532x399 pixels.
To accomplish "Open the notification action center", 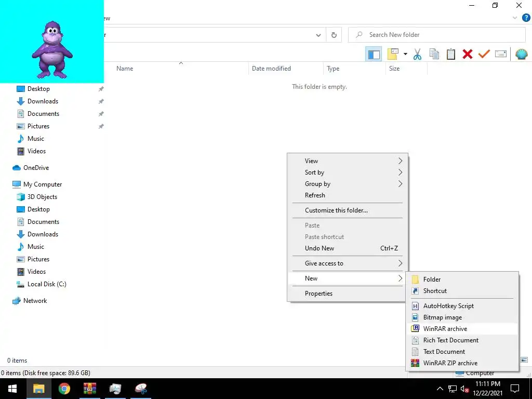I will [x=515, y=389].
